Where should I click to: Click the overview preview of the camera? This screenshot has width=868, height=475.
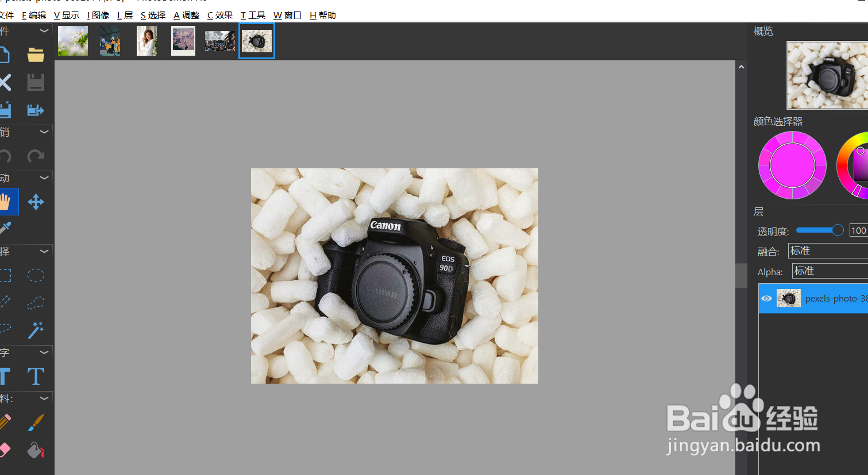827,75
